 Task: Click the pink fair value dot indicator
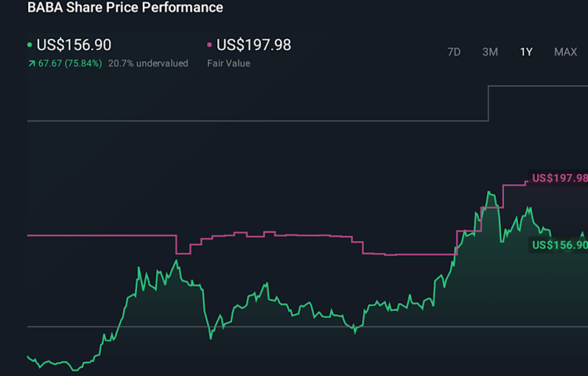[209, 45]
